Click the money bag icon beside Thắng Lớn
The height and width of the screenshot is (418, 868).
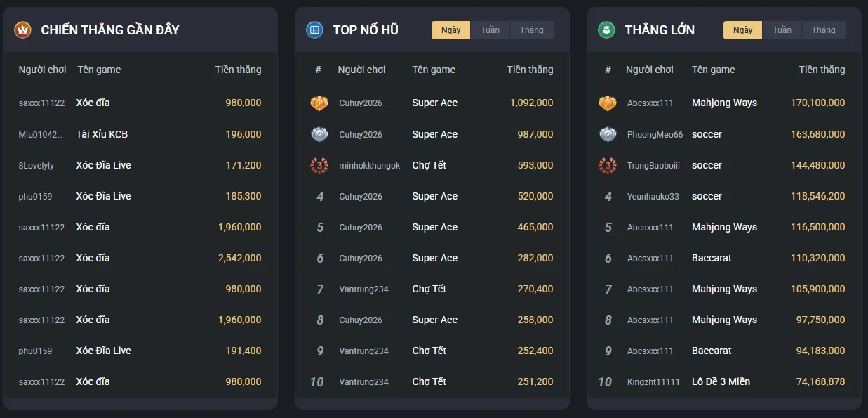click(606, 30)
